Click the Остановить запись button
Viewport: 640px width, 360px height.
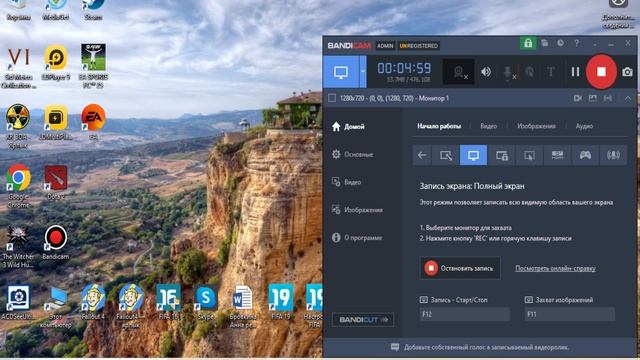tap(460, 268)
